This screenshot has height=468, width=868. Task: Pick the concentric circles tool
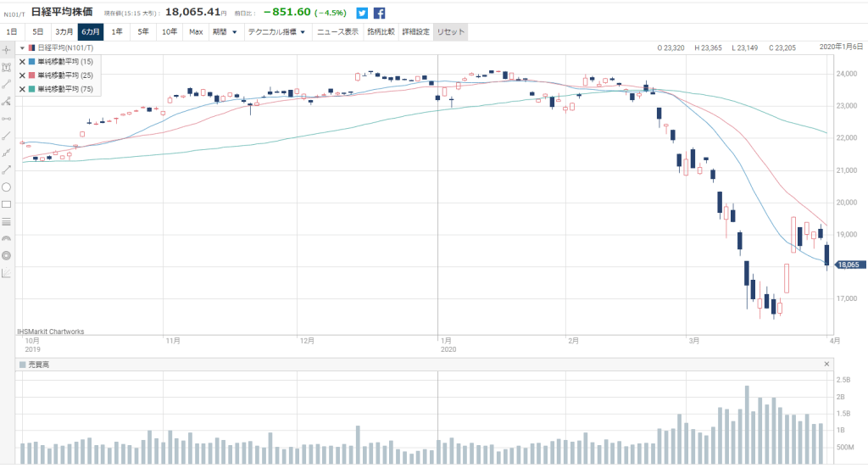coord(6,255)
